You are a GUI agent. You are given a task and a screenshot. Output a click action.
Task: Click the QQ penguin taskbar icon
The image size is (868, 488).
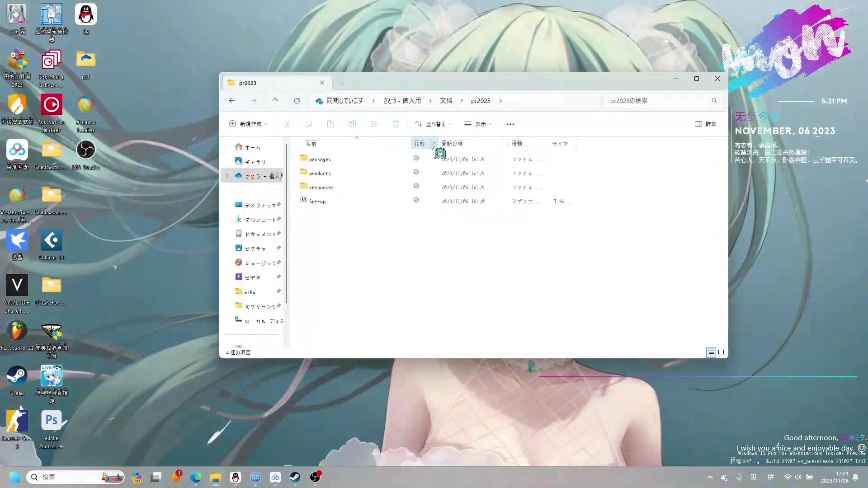[x=236, y=477]
